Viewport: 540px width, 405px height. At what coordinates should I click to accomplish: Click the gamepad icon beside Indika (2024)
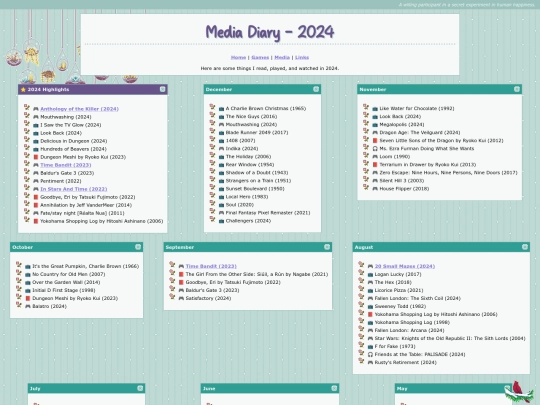(x=221, y=149)
